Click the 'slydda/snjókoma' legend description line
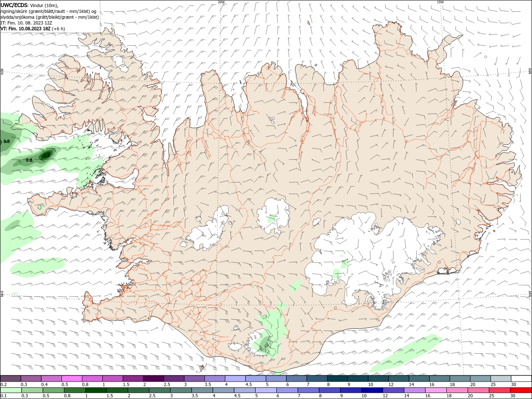This screenshot has height=399, width=532. pyautogui.click(x=50, y=17)
